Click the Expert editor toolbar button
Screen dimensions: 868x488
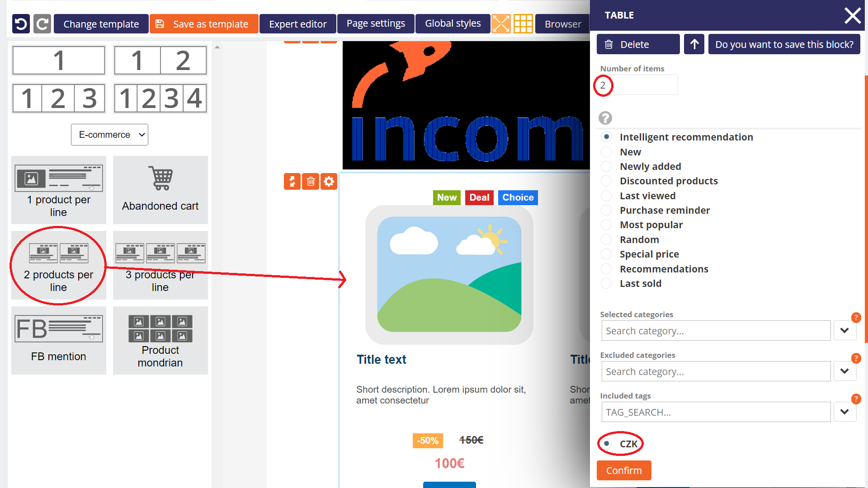pyautogui.click(x=297, y=24)
